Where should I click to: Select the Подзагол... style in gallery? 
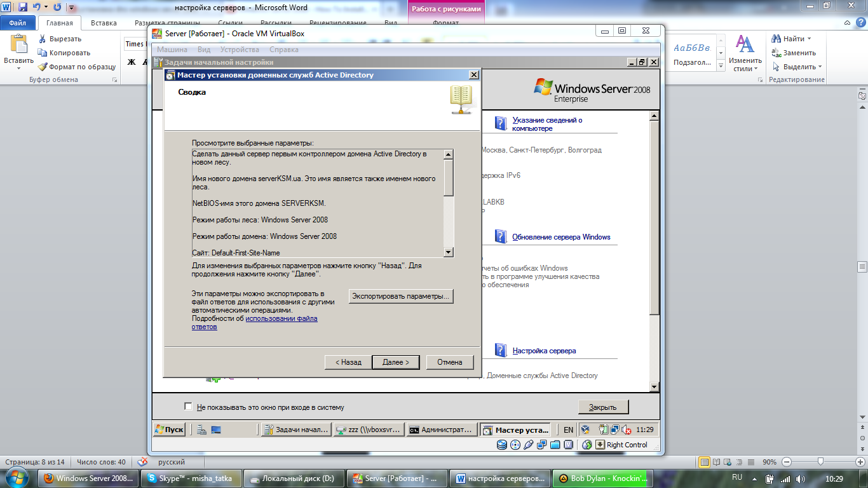(x=692, y=53)
